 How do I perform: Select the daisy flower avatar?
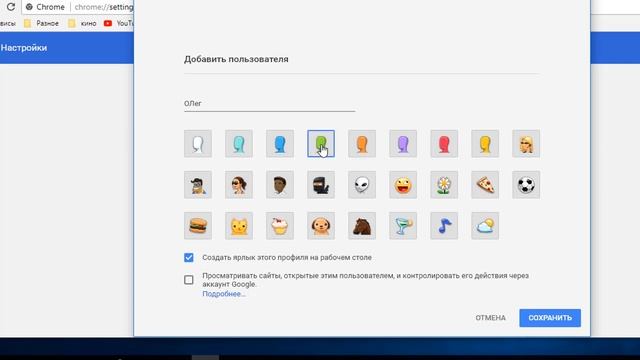[x=444, y=185]
